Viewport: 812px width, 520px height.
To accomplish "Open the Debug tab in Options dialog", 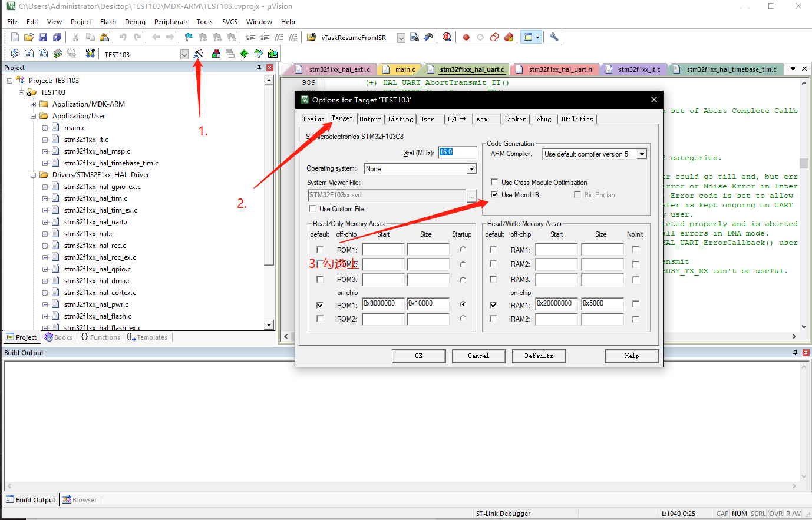I will point(542,119).
